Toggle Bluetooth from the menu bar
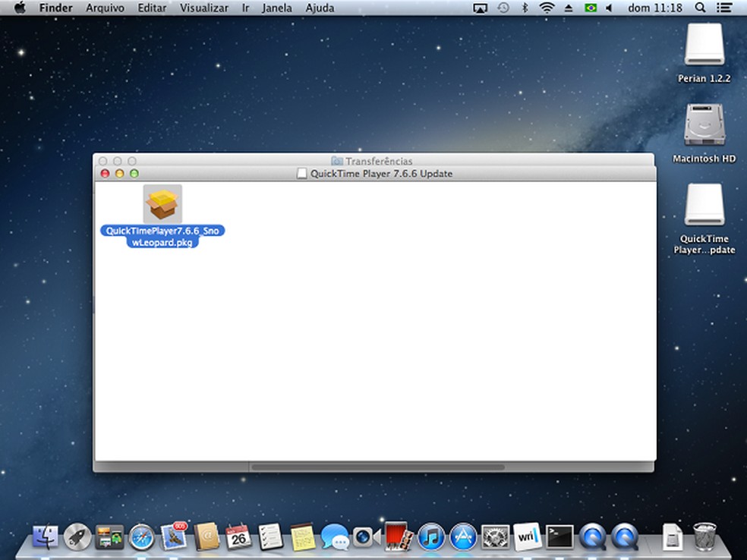Screen dimensions: 747x560 click(x=525, y=8)
